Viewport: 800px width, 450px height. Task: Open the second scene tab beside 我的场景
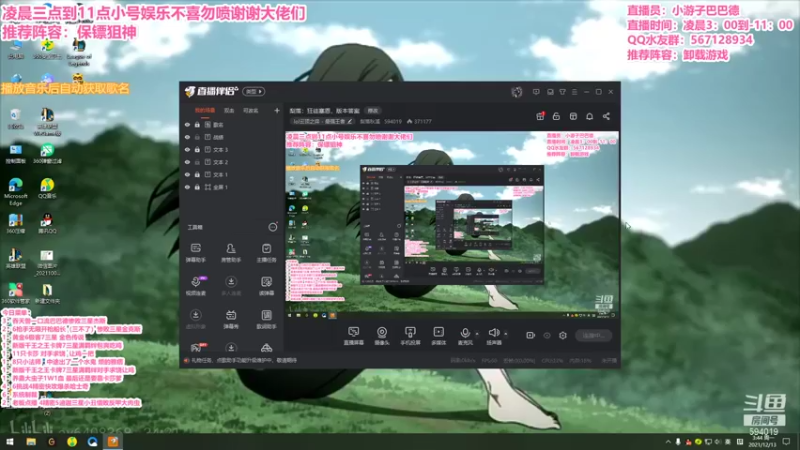click(229, 110)
